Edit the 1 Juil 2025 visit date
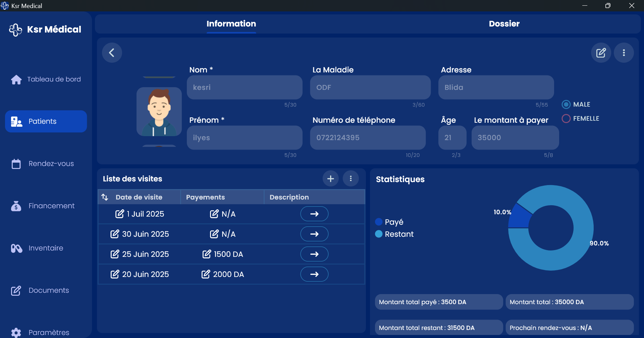The height and width of the screenshot is (338, 644). coord(120,214)
